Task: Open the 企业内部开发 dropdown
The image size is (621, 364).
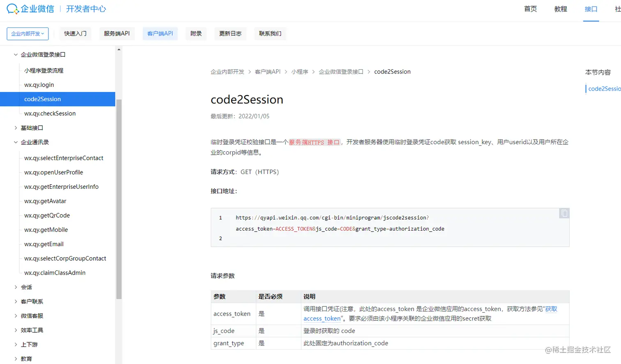Action: pos(27,34)
